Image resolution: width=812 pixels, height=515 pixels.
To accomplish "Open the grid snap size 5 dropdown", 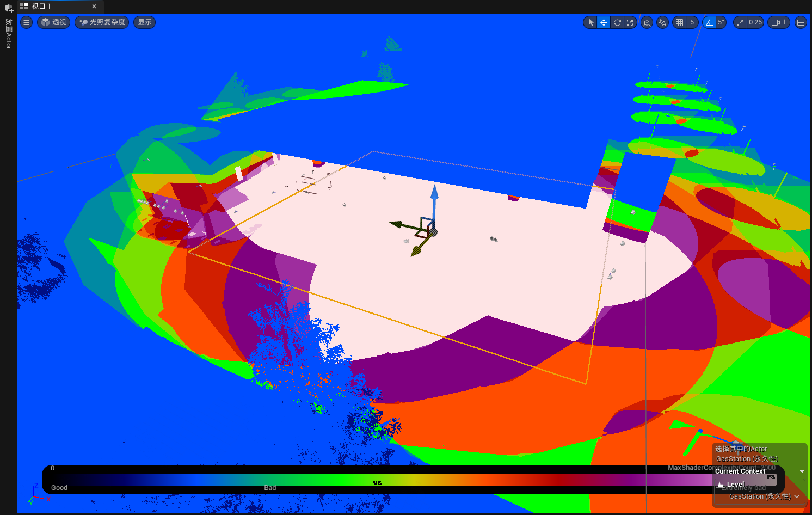I will (x=692, y=22).
